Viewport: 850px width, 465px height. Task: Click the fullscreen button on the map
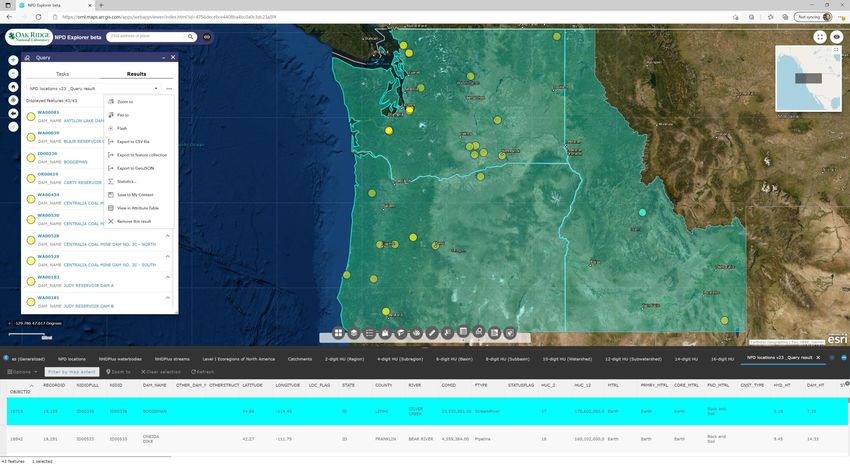(x=820, y=37)
